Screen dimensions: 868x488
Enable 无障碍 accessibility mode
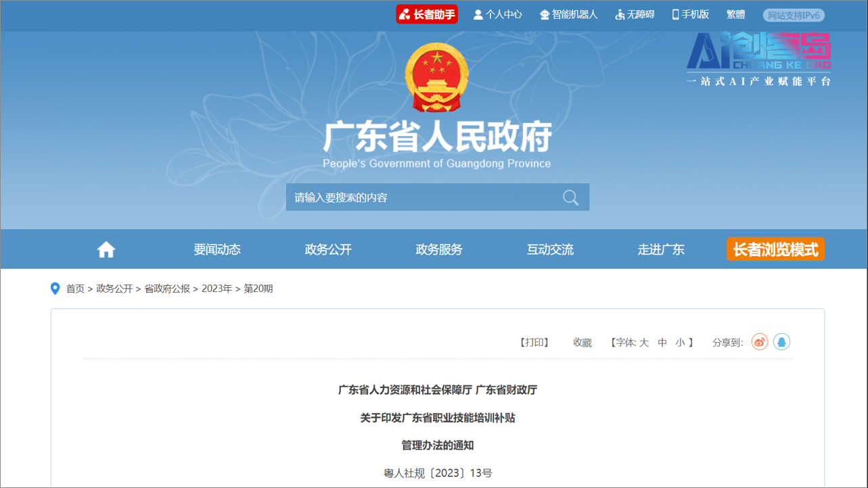click(634, 14)
